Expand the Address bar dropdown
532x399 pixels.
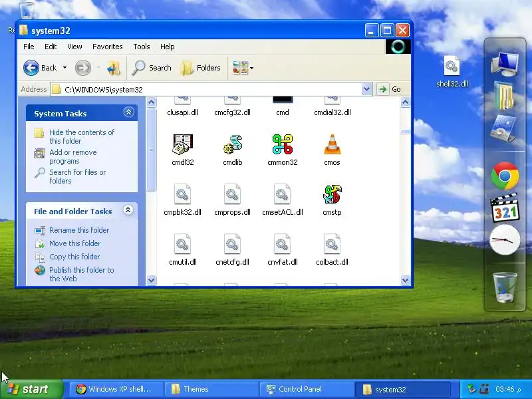[x=366, y=89]
